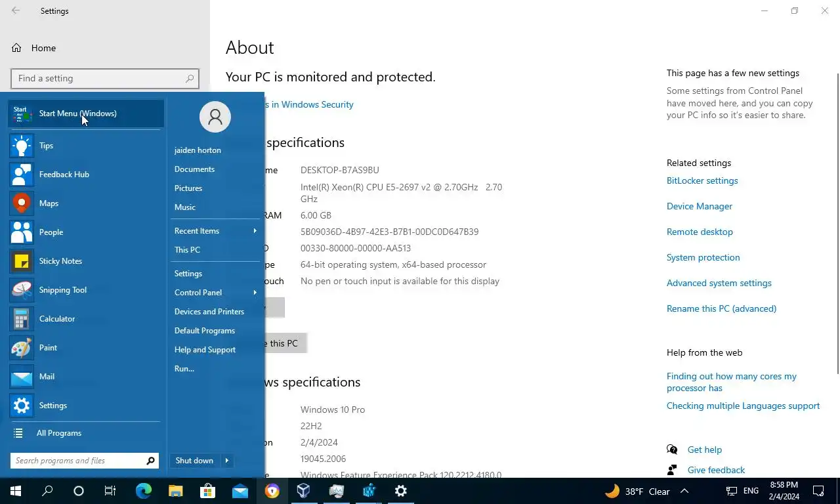Click the Settings back arrow
The height and width of the screenshot is (504, 840).
(16, 10)
